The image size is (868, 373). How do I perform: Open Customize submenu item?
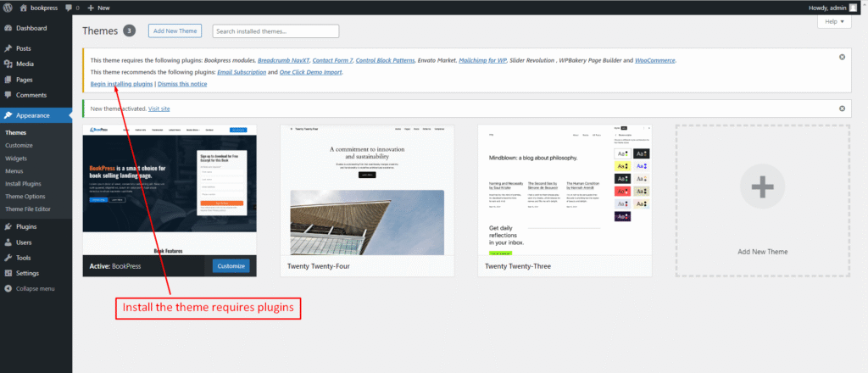click(x=19, y=146)
